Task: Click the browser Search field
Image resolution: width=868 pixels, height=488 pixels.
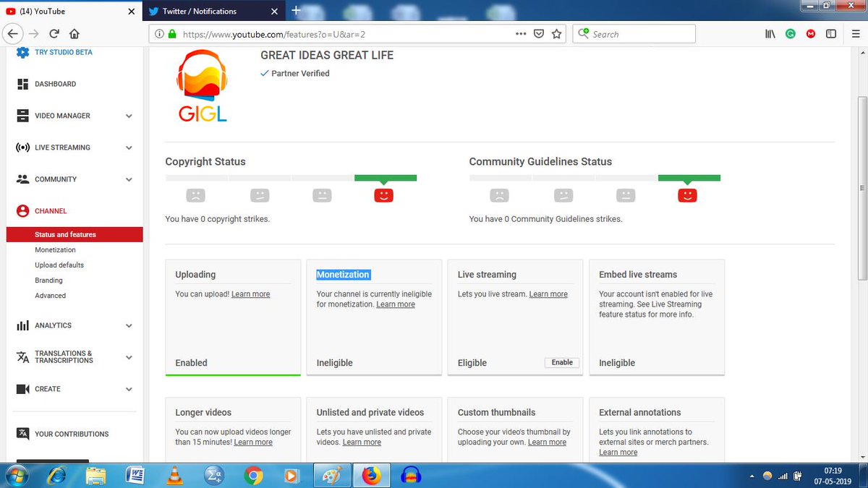Action: (x=634, y=34)
